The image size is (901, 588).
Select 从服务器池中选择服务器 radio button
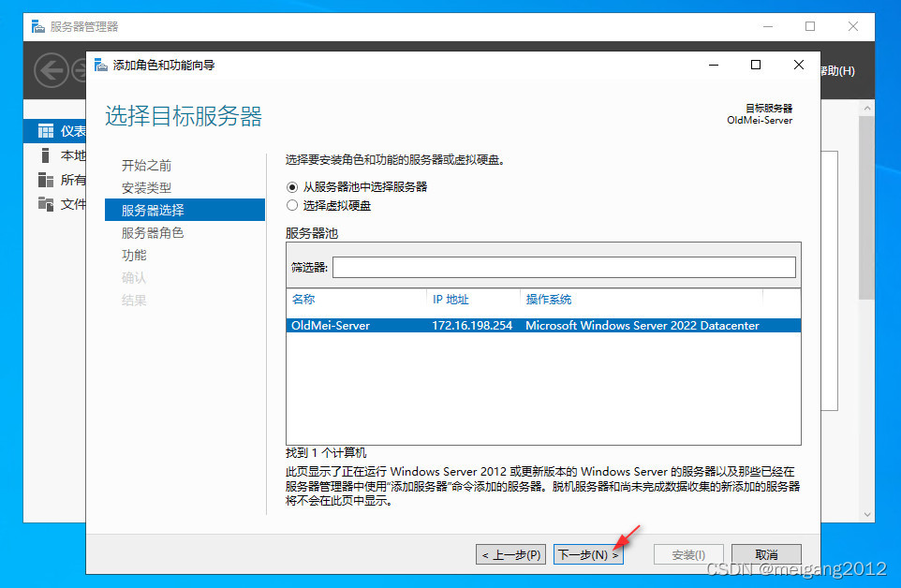click(292, 187)
